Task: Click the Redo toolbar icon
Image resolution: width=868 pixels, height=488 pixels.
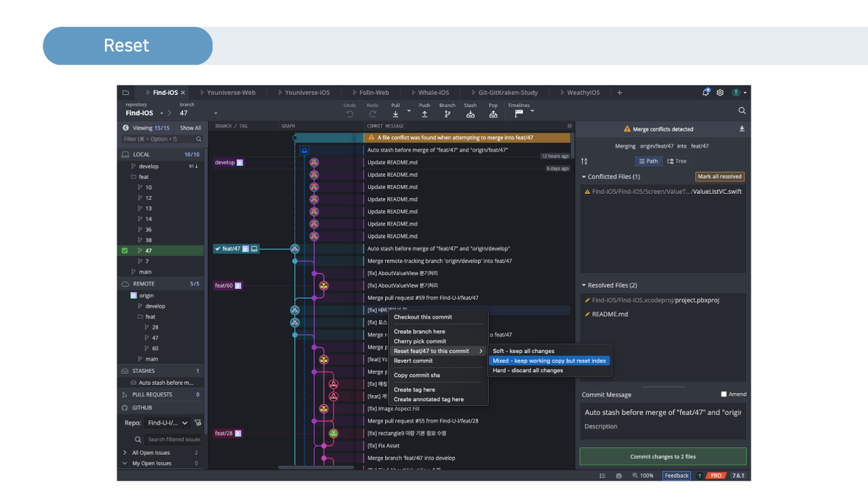Action: pyautogui.click(x=372, y=114)
